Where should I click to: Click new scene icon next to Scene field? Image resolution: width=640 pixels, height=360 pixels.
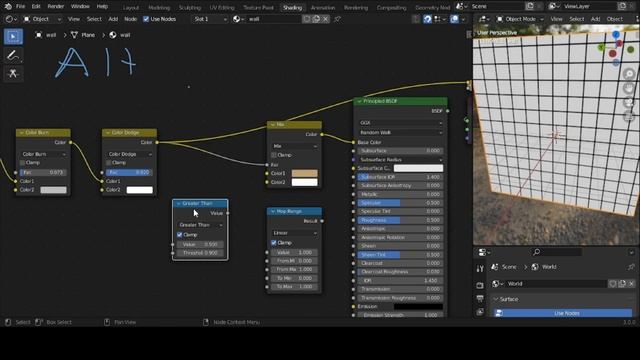529,7
